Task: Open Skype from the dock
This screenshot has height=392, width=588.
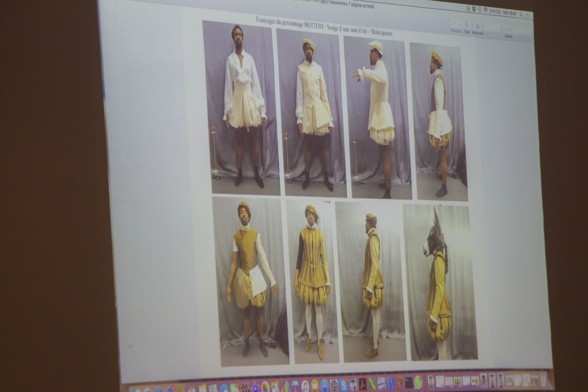Action: (343, 385)
